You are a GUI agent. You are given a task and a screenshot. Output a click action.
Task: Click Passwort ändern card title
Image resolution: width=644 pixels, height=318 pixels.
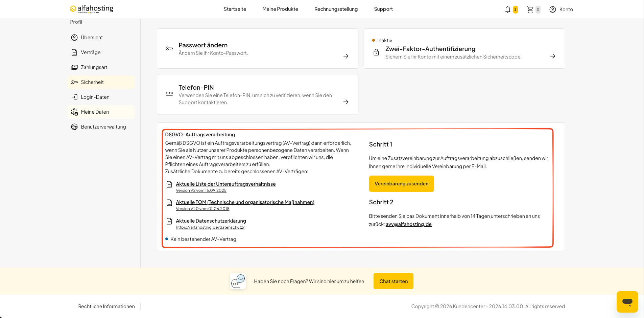(203, 45)
